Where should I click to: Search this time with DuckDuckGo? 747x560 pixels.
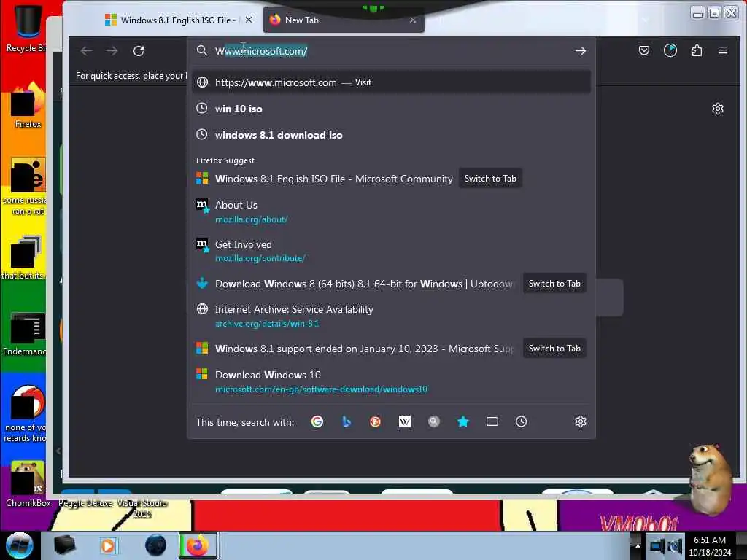pos(376,422)
